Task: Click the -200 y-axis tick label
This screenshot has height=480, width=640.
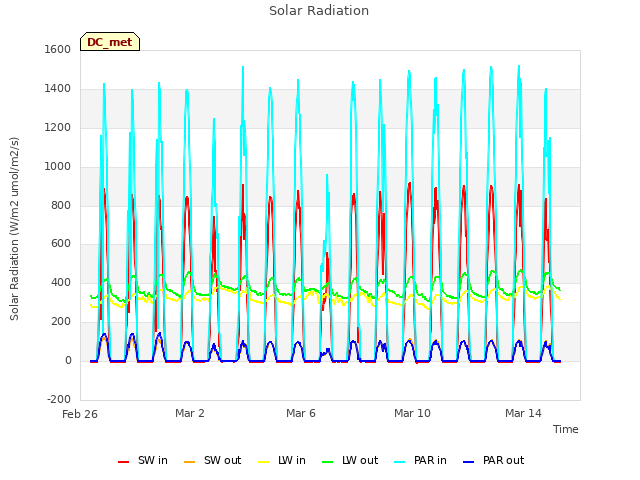Action: coord(59,399)
